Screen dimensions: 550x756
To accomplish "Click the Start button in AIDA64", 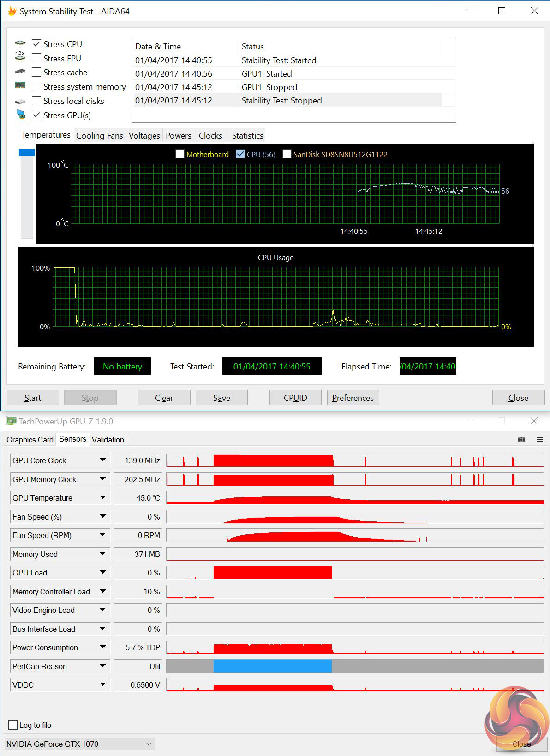I will (33, 398).
